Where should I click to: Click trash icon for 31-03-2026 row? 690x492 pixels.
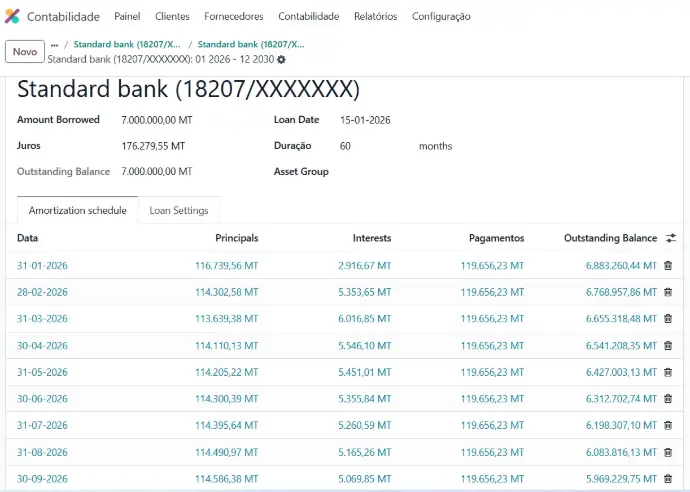pyautogui.click(x=668, y=319)
